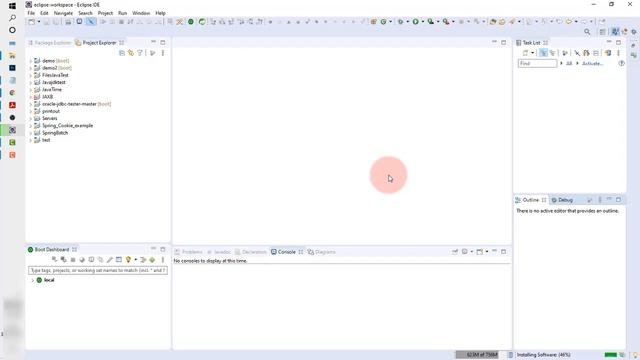Viewport: 640px width, 360px height.
Task: Toggle Categorized view in Task List toolbar
Action: [x=543, y=53]
